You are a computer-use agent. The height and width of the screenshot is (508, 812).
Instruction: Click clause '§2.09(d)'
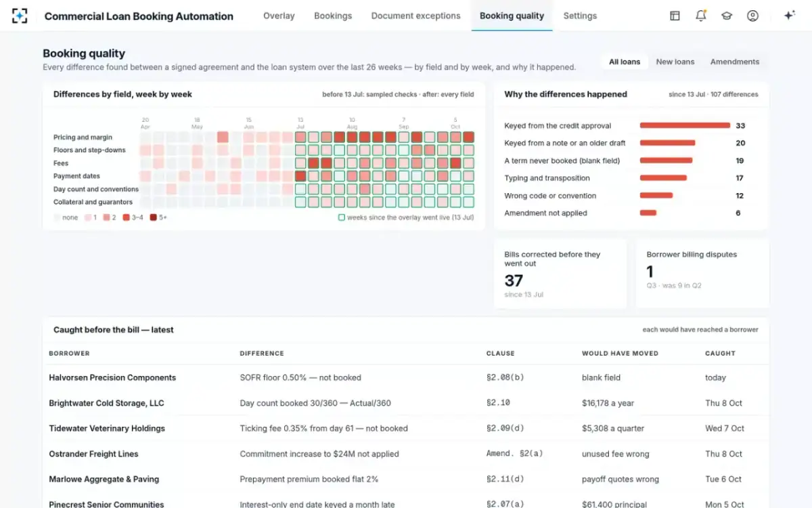[505, 428]
